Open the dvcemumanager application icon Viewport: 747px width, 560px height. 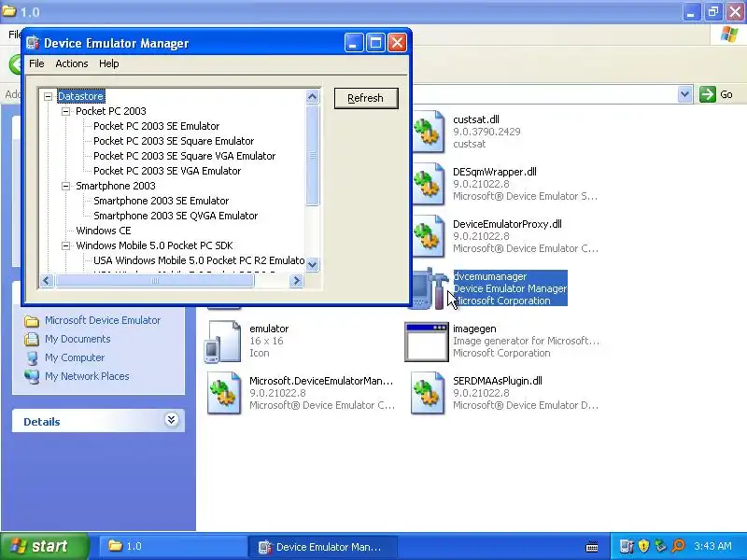(x=430, y=288)
